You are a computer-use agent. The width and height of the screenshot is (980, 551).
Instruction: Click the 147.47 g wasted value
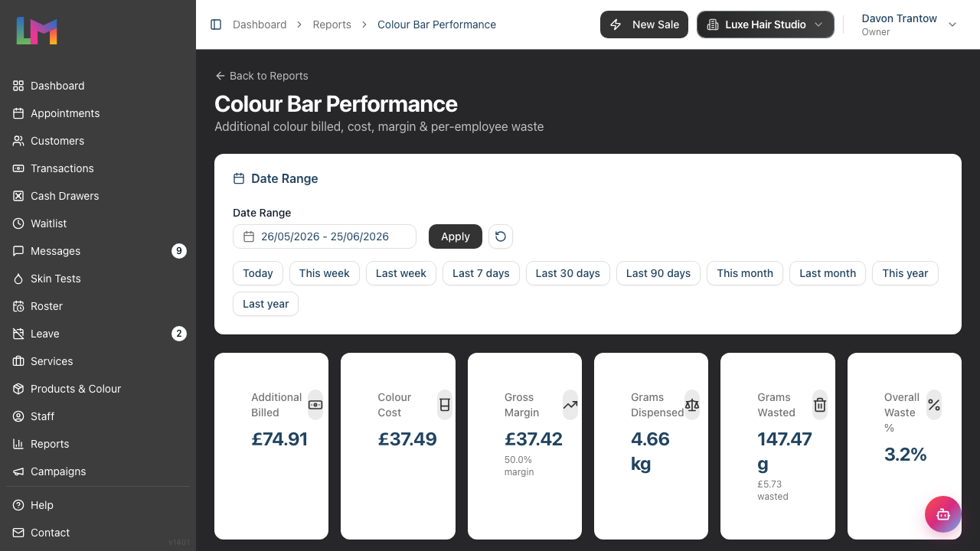(x=785, y=452)
